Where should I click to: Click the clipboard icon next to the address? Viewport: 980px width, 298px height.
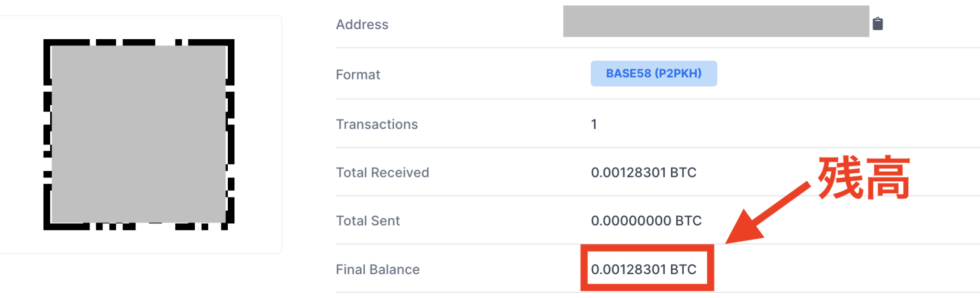879,23
